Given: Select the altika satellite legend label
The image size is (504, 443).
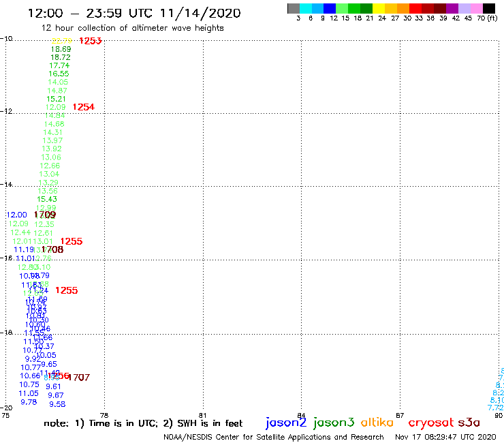Looking at the screenshot, I should point(377,423).
